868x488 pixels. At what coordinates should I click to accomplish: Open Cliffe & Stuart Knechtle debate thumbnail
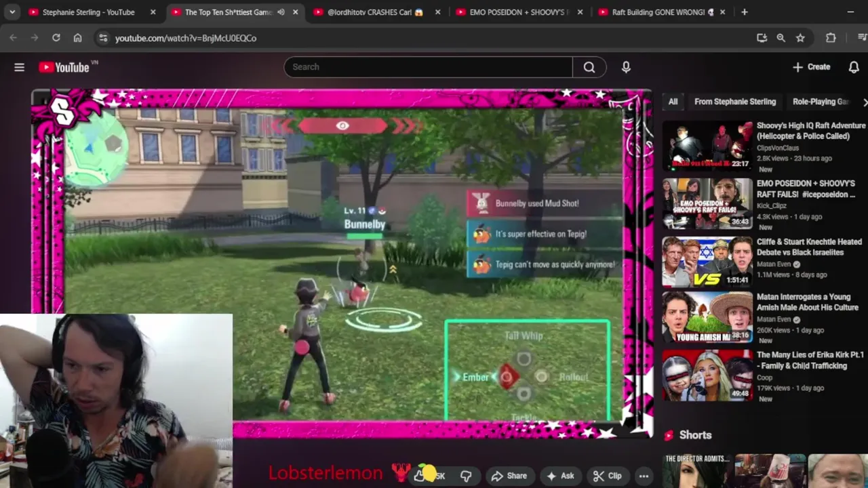(x=707, y=262)
